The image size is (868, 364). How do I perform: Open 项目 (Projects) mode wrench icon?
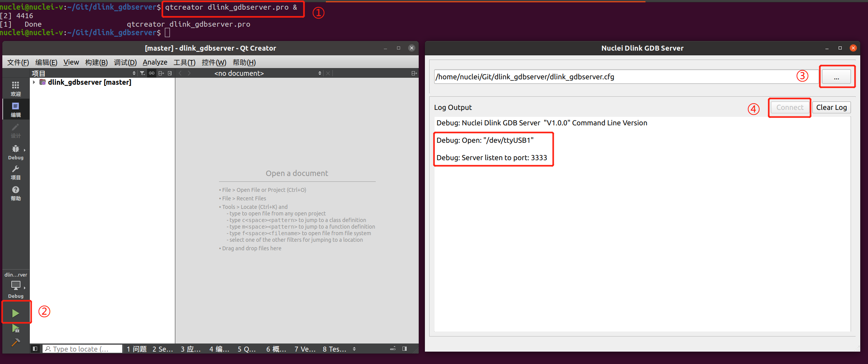pyautogui.click(x=15, y=173)
